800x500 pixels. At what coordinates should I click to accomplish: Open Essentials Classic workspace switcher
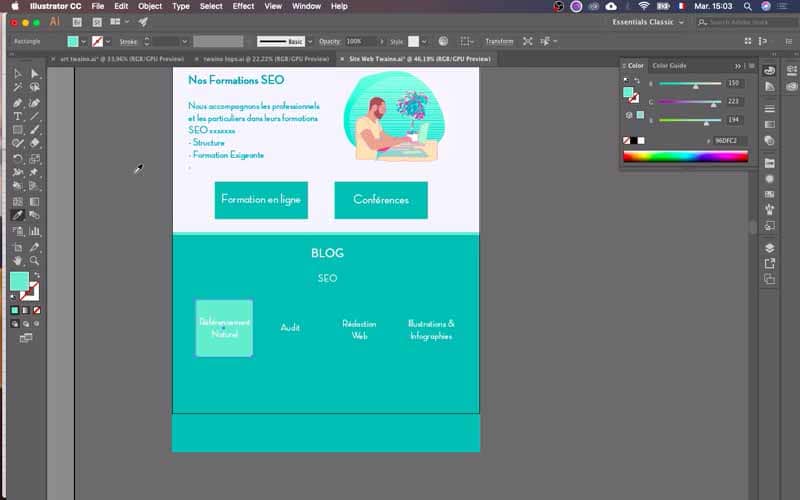[x=647, y=22]
